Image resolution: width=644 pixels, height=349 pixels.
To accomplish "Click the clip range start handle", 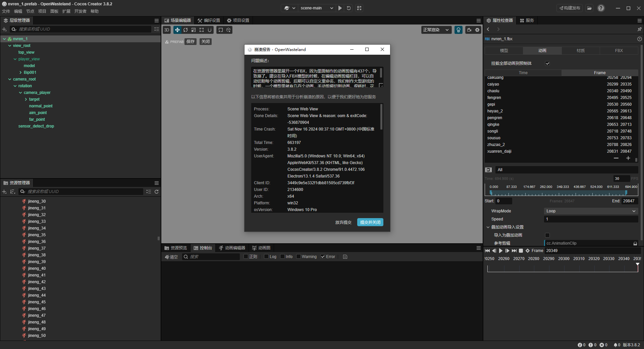I will tap(491, 193).
